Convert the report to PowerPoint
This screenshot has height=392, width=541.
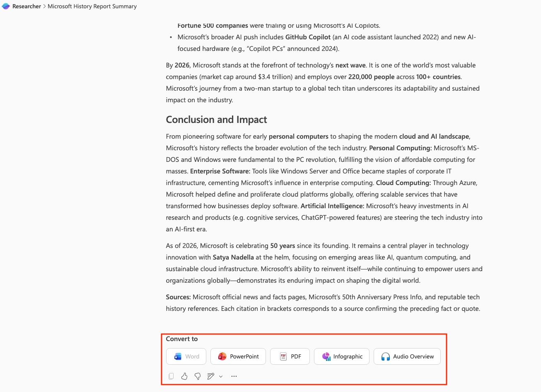(x=238, y=356)
